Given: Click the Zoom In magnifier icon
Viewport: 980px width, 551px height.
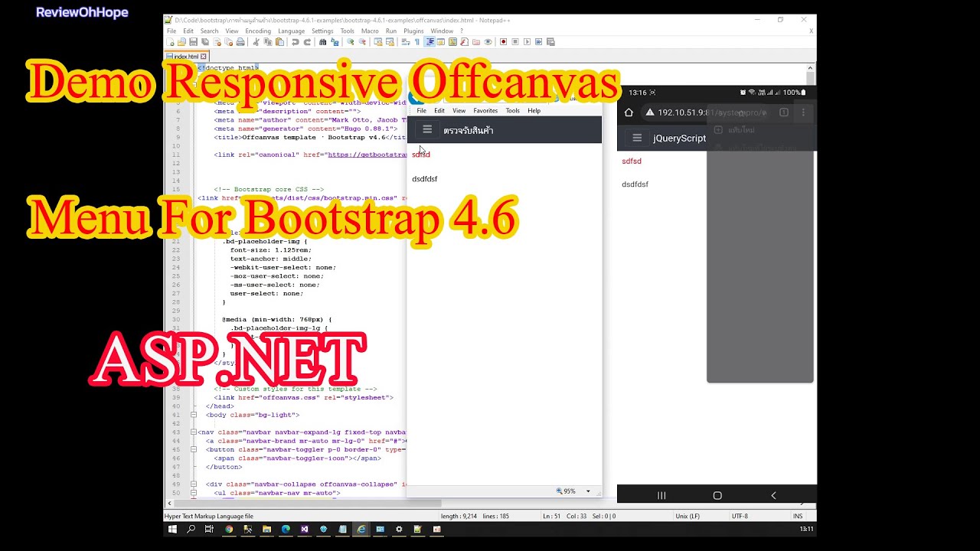Looking at the screenshot, I should (x=351, y=41).
